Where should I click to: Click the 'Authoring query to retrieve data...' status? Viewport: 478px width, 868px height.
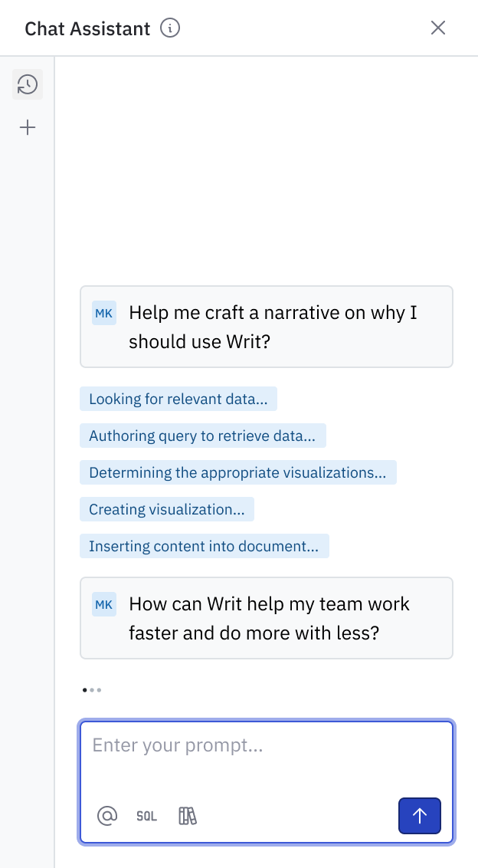pos(202,436)
